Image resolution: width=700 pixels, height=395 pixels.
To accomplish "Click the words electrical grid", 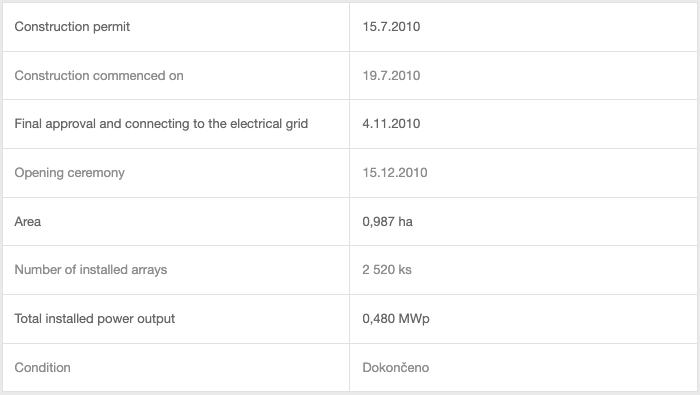I will (269, 124).
